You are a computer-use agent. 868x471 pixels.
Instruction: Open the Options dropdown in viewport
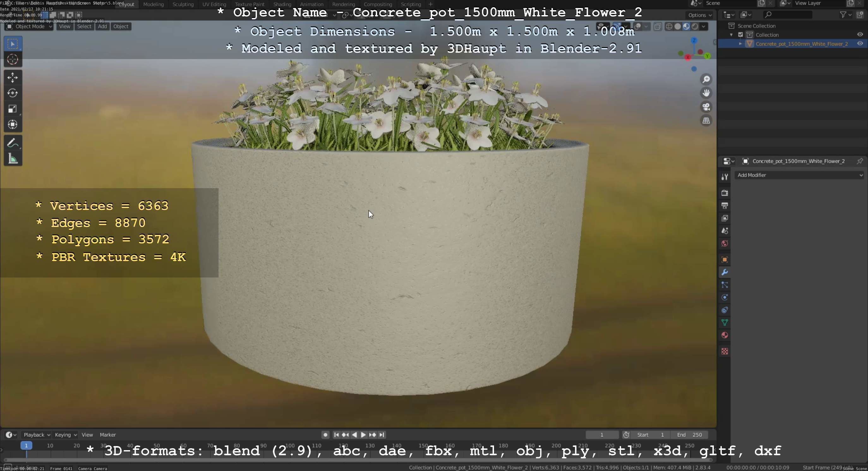point(700,15)
